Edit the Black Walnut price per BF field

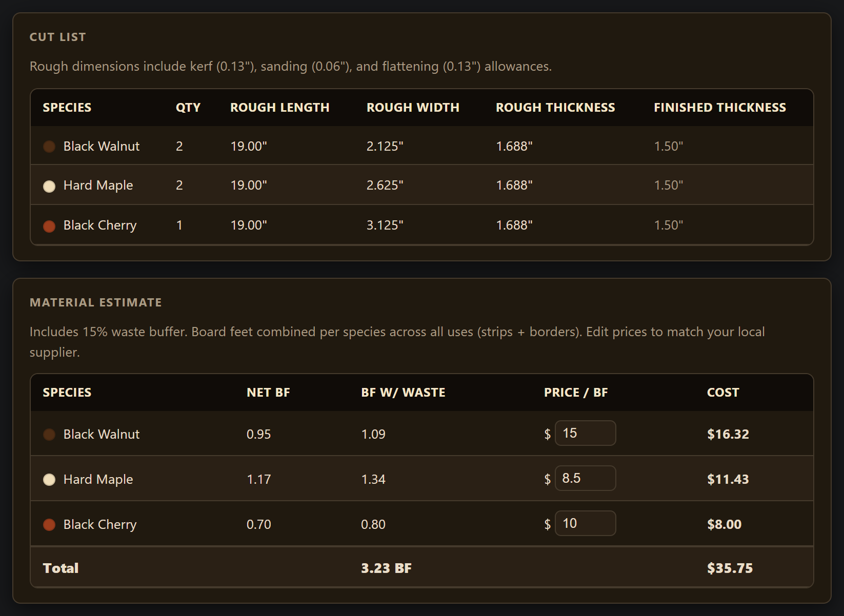(x=585, y=433)
